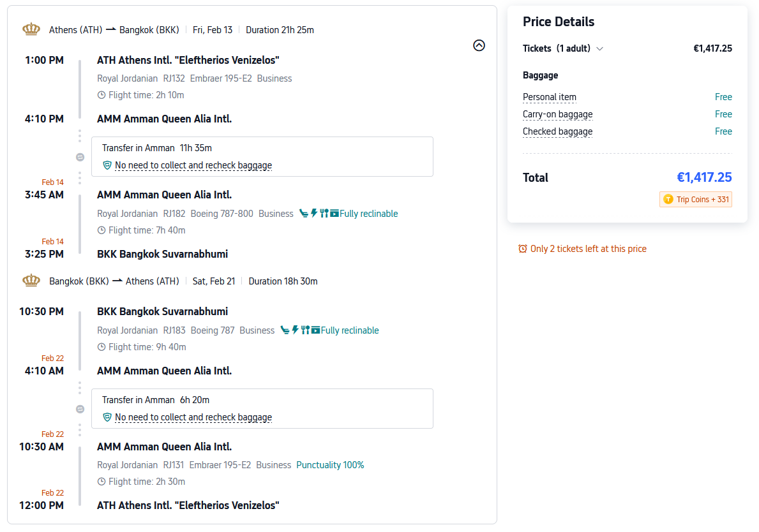The image size is (759, 532).
Task: Click the Punctuality 100% label
Action: 330,465
